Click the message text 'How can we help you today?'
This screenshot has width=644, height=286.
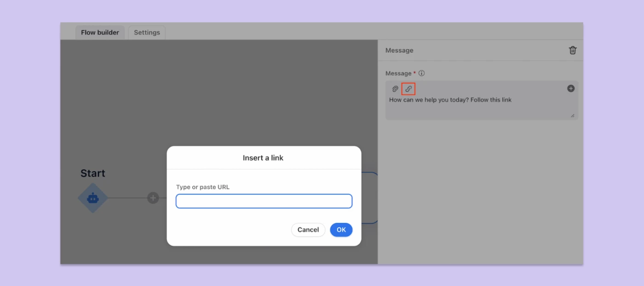429,100
